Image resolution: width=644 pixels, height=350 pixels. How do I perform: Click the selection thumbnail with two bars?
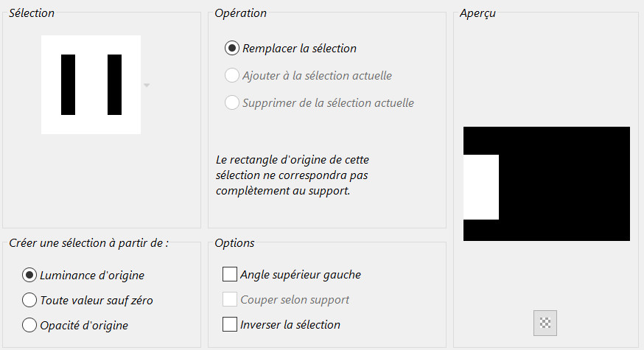click(91, 85)
